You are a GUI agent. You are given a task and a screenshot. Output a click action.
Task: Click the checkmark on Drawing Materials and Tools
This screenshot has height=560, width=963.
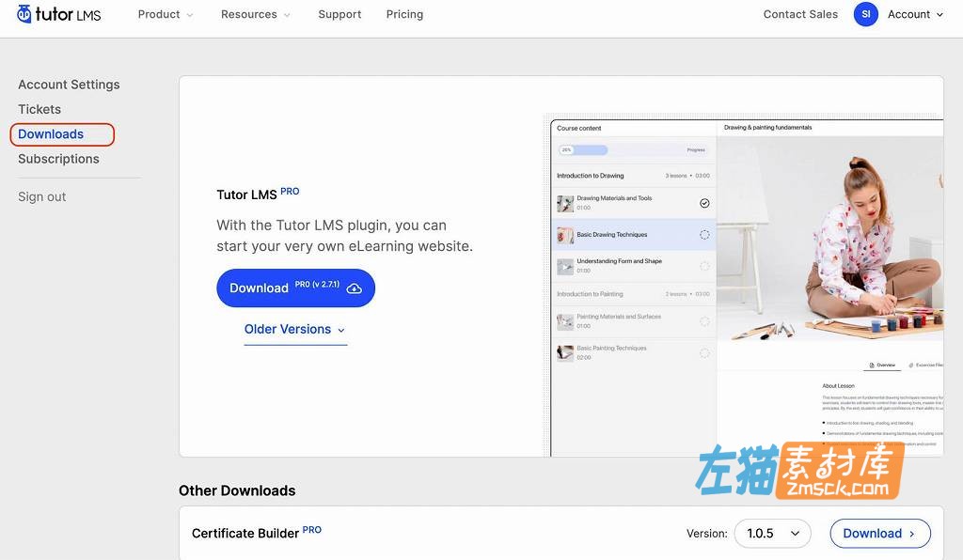tap(705, 203)
